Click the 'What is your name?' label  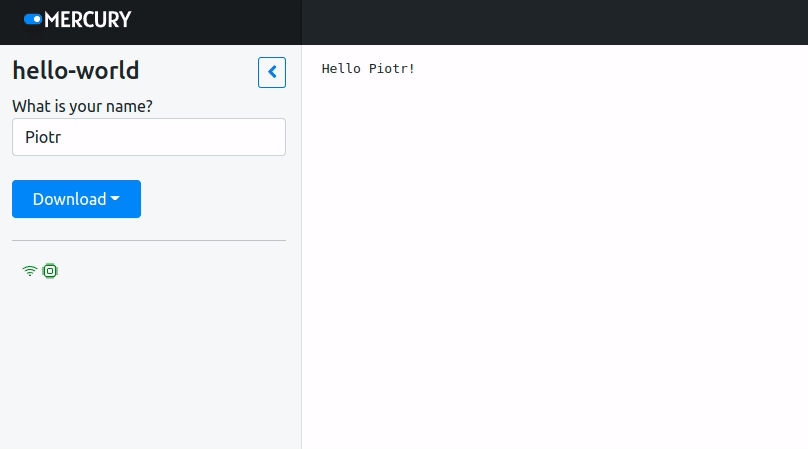(82, 106)
